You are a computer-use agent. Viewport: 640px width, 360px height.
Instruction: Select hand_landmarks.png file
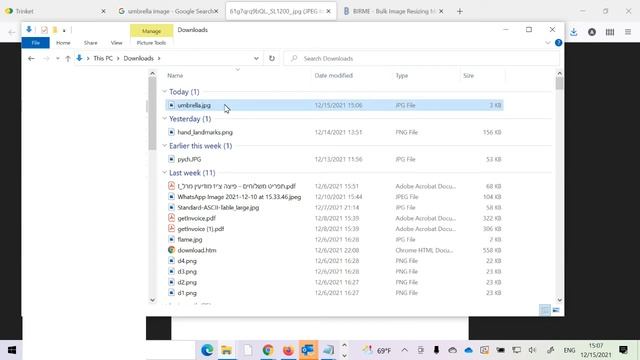pos(334,132)
